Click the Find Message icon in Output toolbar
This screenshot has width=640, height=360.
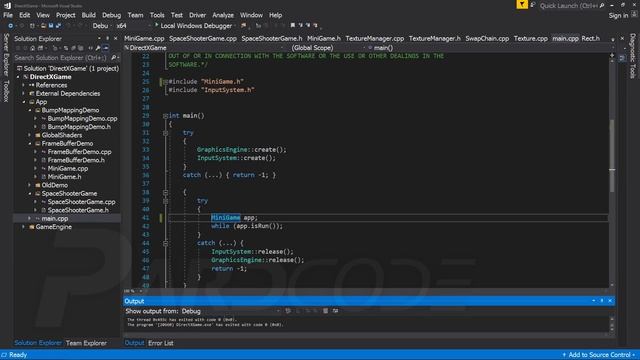288,311
